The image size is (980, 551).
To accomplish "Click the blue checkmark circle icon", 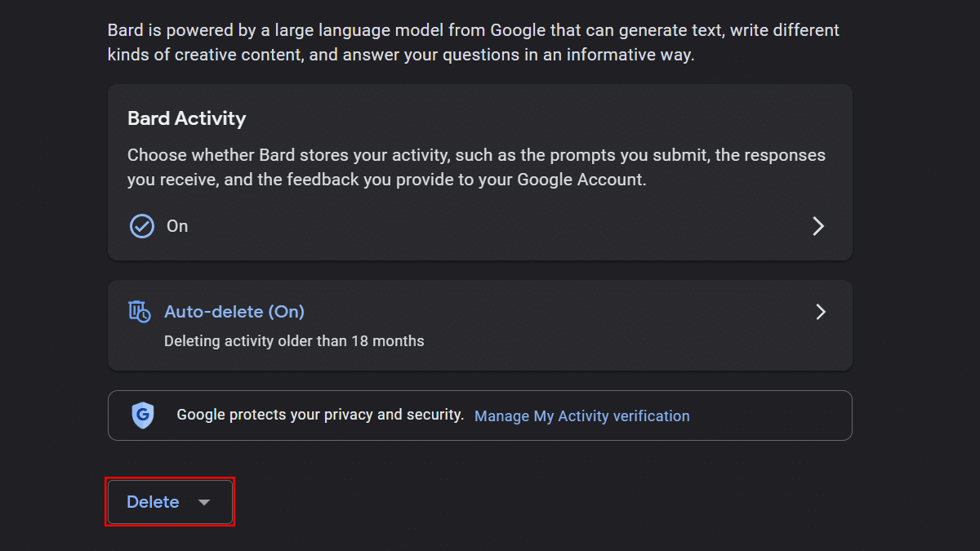I will (x=142, y=226).
